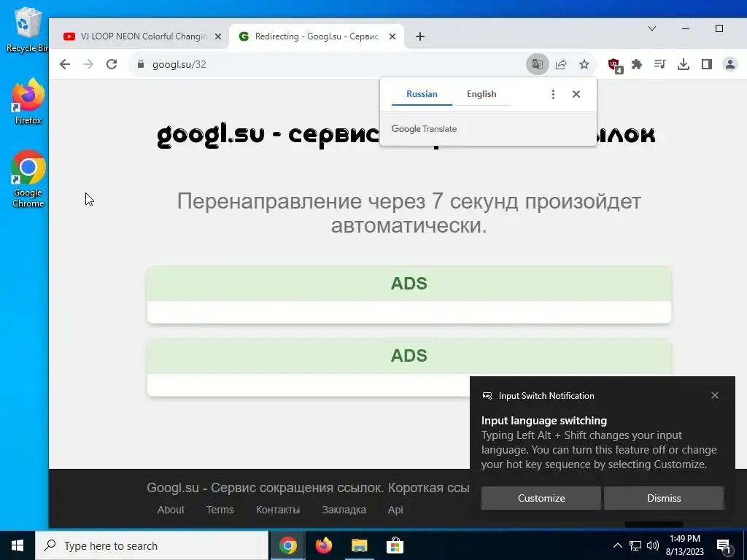Open the Action Center notifications icon
Viewport: 747px width, 560px height.
(724, 546)
